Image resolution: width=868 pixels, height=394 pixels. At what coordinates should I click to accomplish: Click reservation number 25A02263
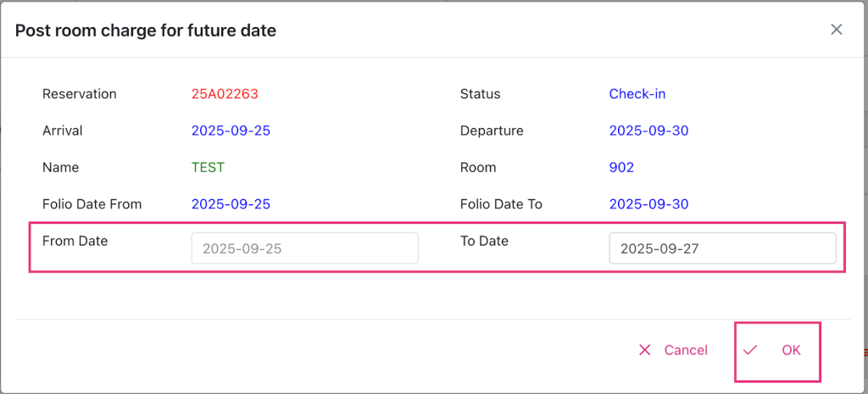click(x=219, y=94)
